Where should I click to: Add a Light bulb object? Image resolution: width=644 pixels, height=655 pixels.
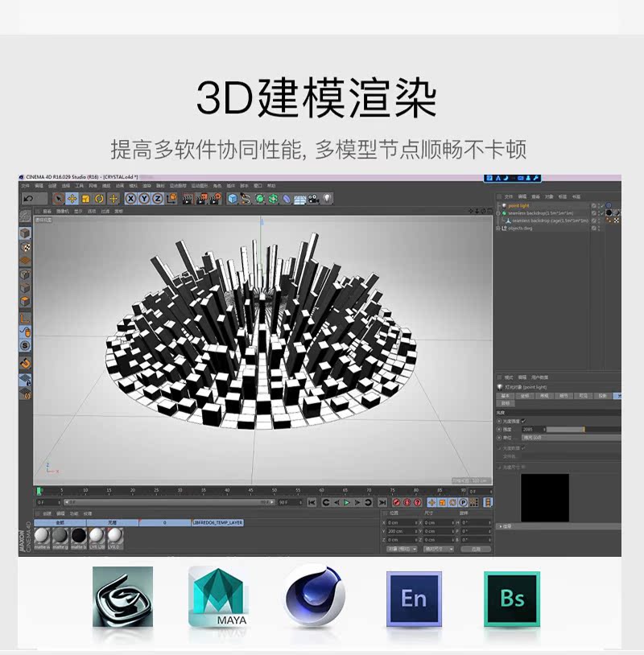327,199
